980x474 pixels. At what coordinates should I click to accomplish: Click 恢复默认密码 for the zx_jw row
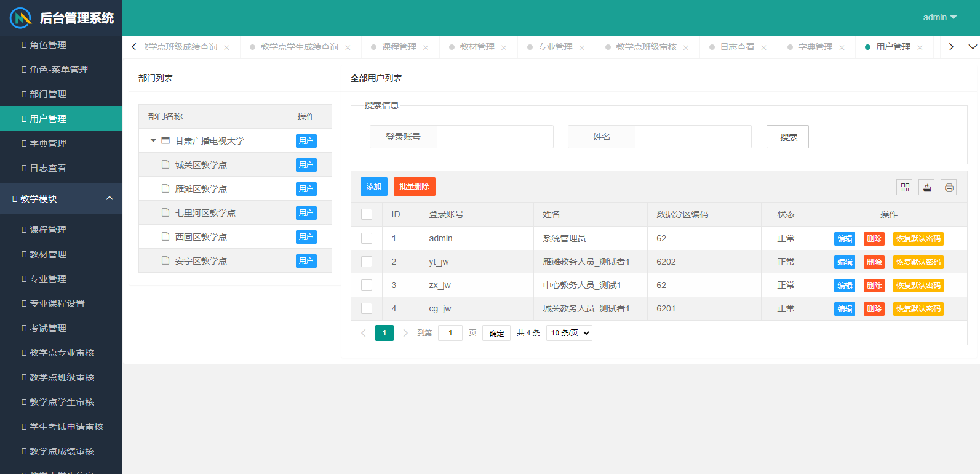pos(918,286)
